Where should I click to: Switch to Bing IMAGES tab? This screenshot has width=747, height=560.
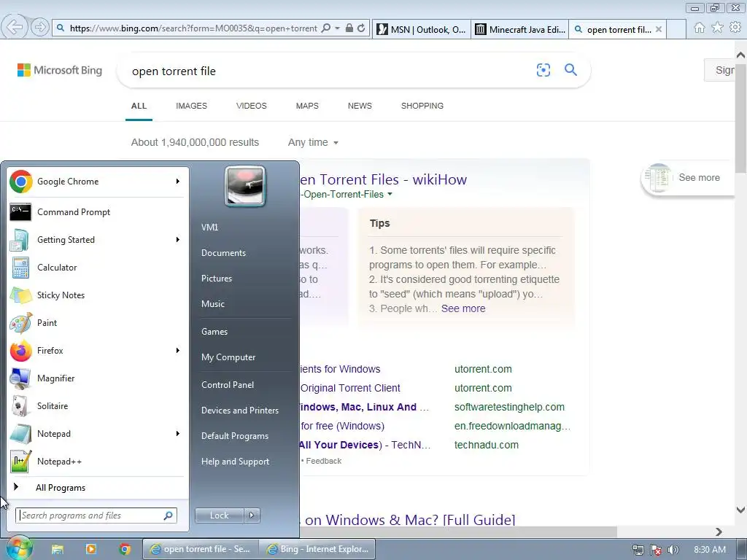[x=192, y=106]
